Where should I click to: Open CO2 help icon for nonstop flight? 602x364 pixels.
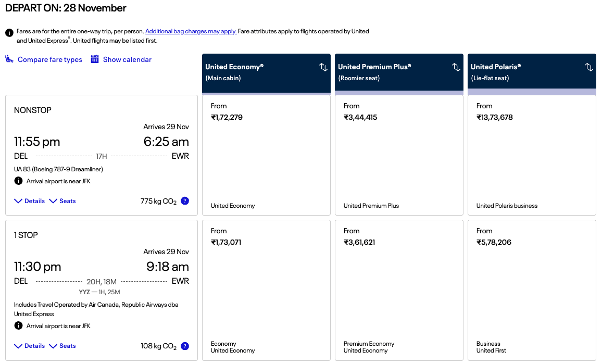point(185,201)
